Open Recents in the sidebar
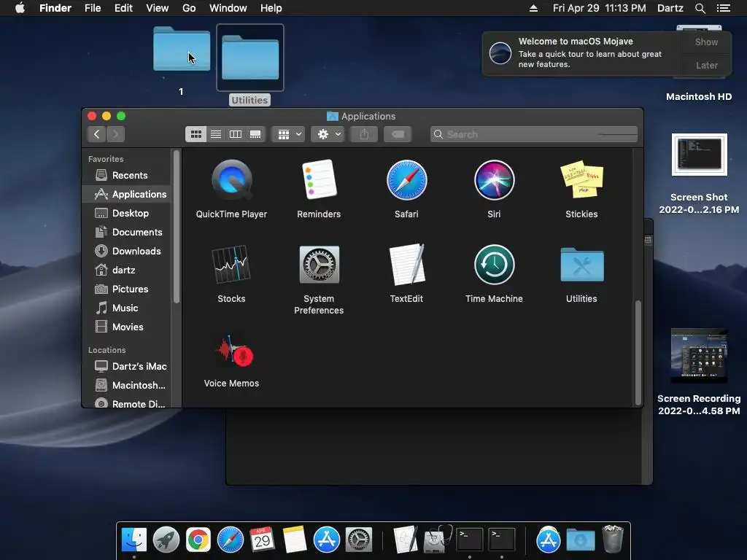This screenshot has width=747, height=560. click(126, 175)
